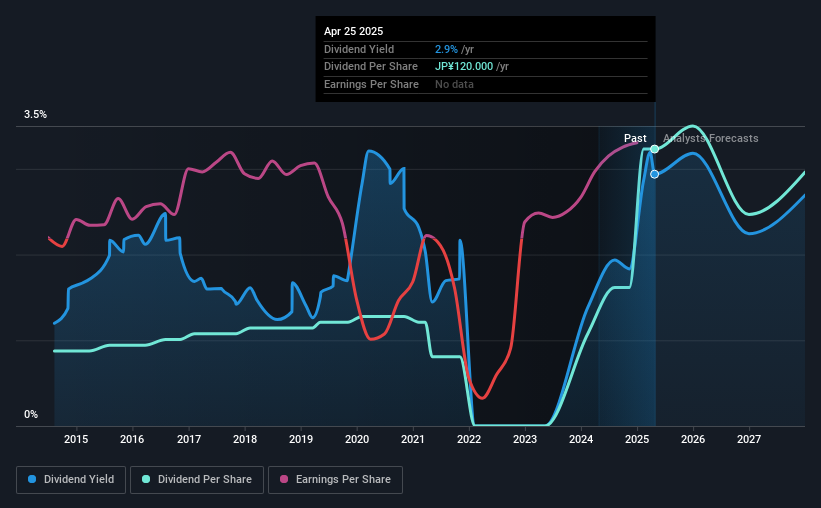
Task: Click the 3.5% y-axis label
Action: pyautogui.click(x=35, y=114)
